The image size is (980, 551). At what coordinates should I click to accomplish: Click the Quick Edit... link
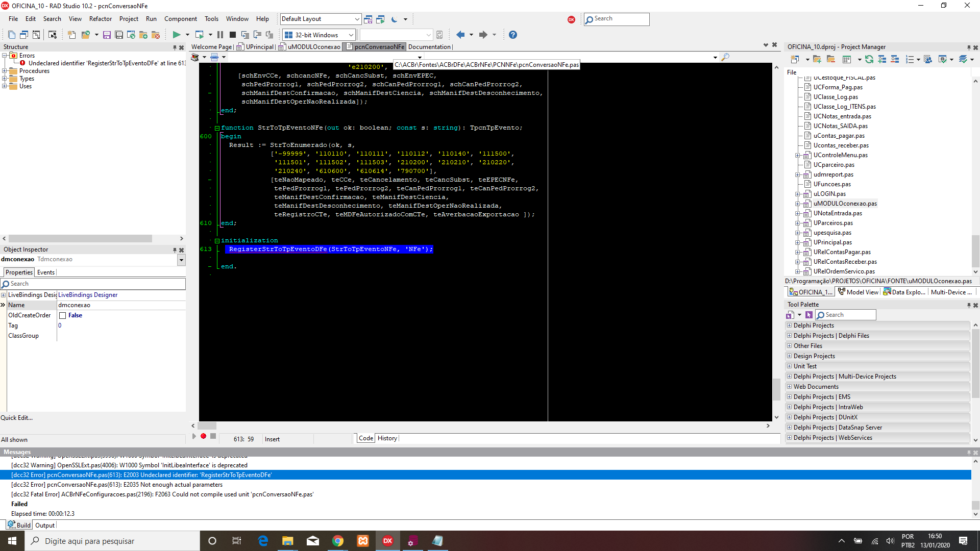coord(16,417)
